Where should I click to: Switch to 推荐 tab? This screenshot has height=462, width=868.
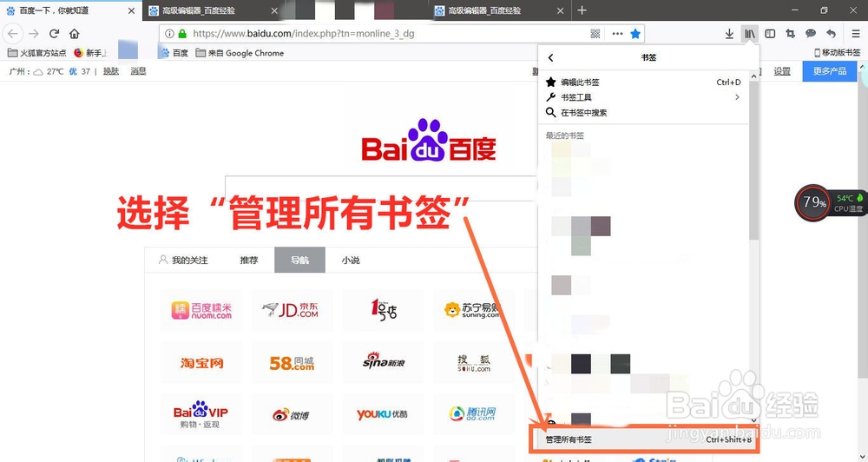(249, 260)
